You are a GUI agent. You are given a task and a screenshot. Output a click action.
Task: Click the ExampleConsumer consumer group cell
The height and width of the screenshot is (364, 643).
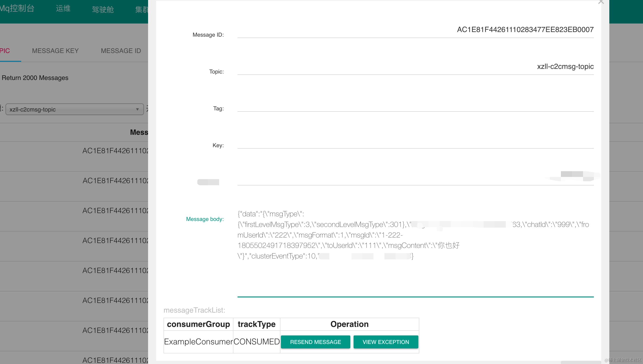[198, 341]
